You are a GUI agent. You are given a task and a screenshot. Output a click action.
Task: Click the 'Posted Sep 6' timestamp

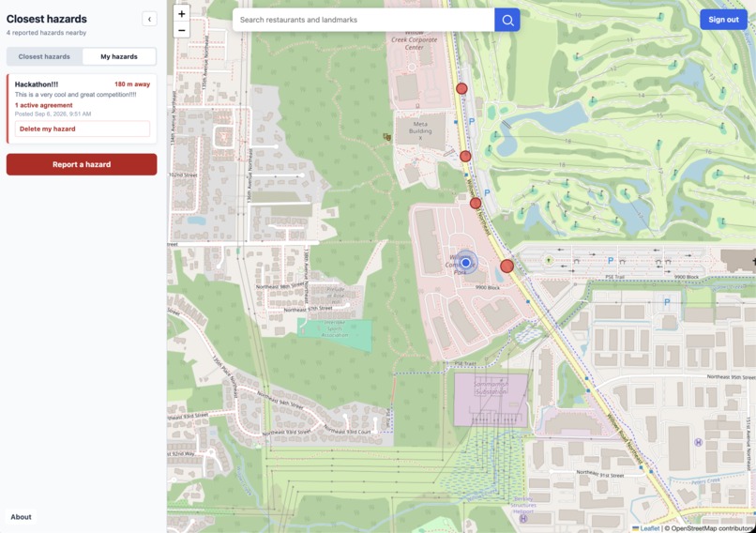53,114
